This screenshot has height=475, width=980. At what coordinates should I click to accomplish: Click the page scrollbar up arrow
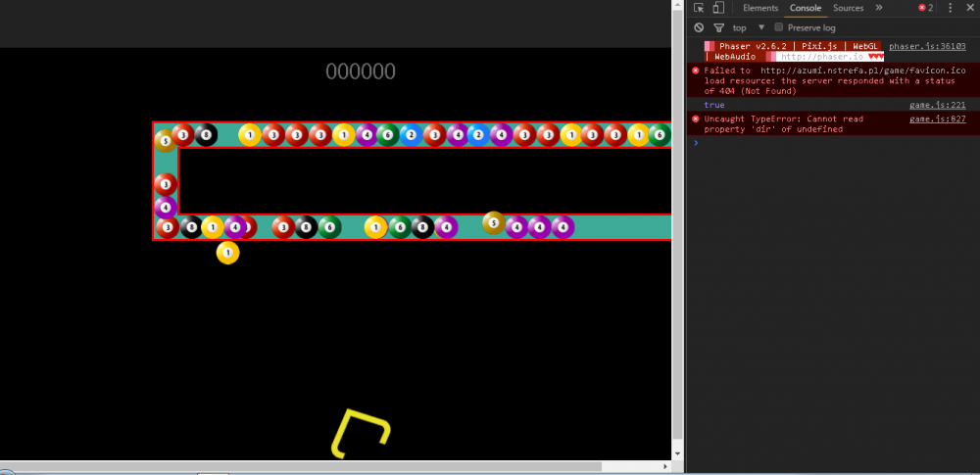click(677, 6)
